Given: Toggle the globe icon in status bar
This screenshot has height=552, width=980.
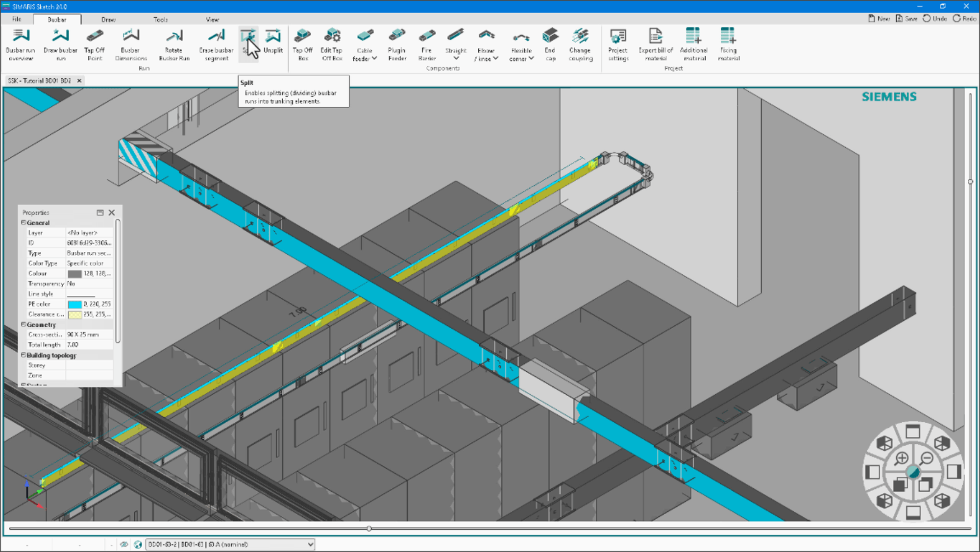Looking at the screenshot, I should (x=138, y=544).
